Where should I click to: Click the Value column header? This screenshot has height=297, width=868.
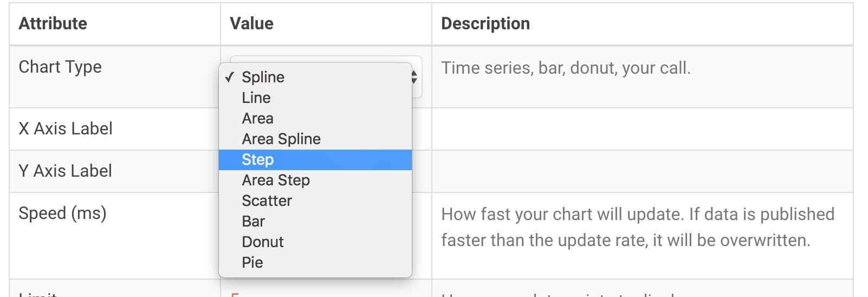pyautogui.click(x=252, y=24)
